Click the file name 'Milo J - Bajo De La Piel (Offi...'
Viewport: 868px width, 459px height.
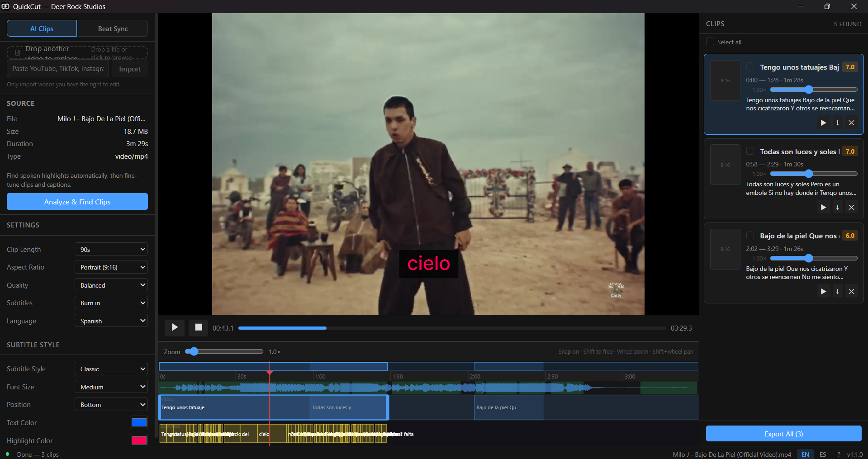pos(102,119)
